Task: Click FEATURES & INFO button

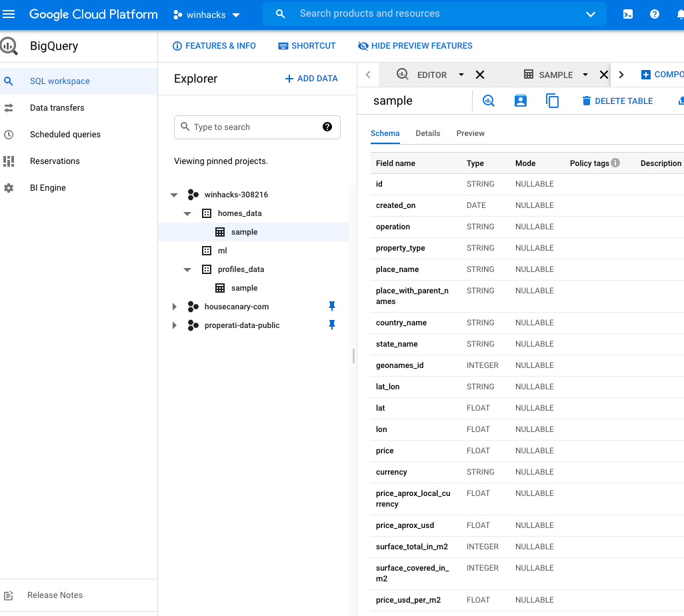Action: [x=214, y=46]
